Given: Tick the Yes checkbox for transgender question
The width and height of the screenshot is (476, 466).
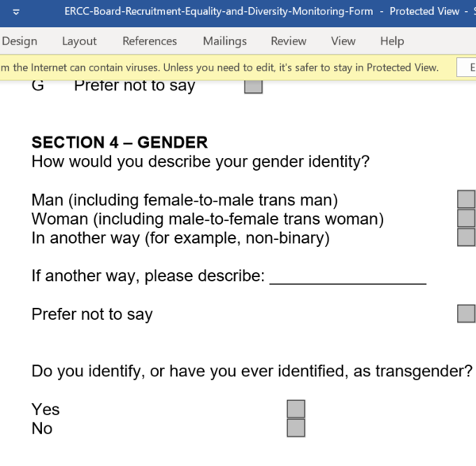Looking at the screenshot, I should coord(296,409).
